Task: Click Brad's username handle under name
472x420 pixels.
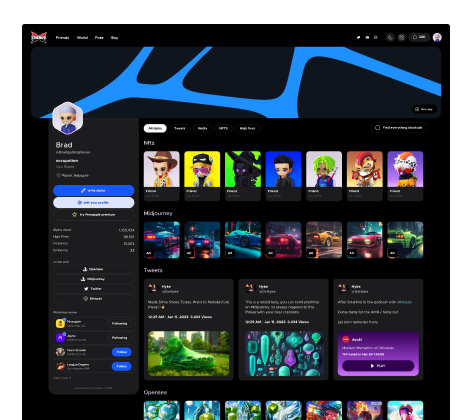Action: point(73,152)
